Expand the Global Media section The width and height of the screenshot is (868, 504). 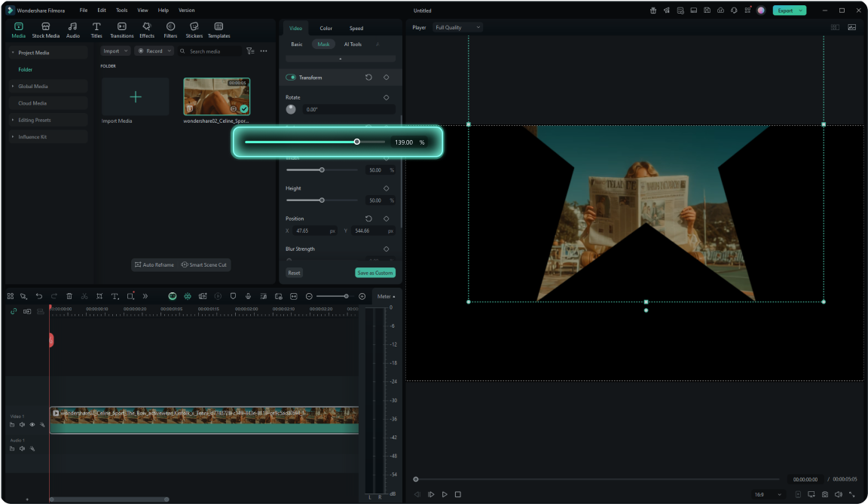point(13,87)
